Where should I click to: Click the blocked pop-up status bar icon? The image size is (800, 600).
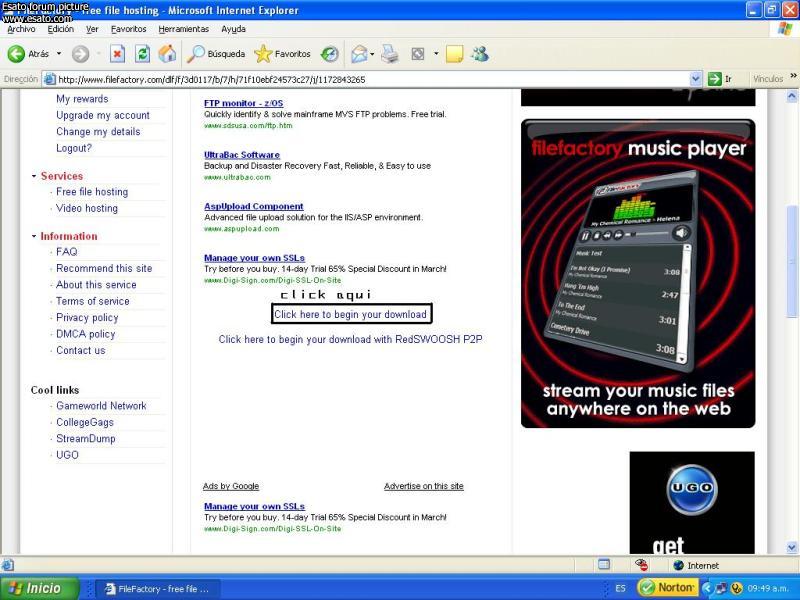(x=641, y=565)
